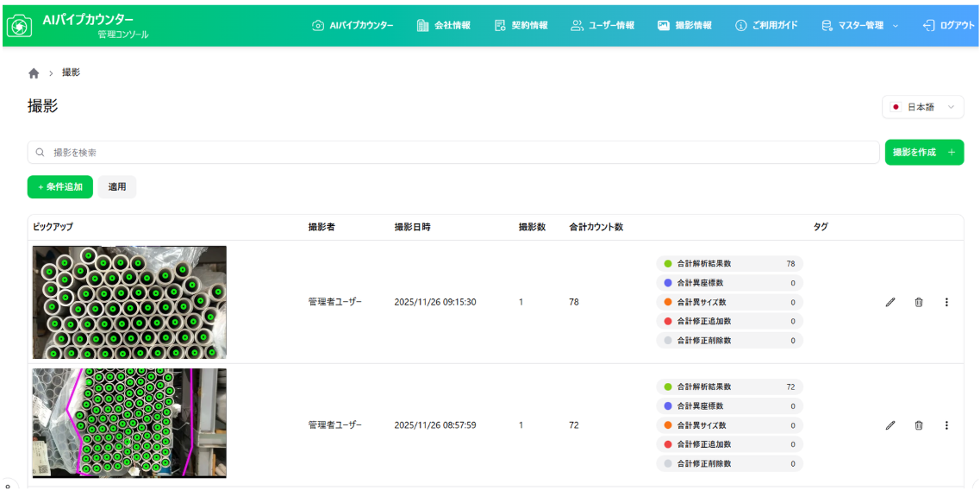Select the ユーザー情報 menu item
This screenshot has width=980, height=490.
[602, 26]
